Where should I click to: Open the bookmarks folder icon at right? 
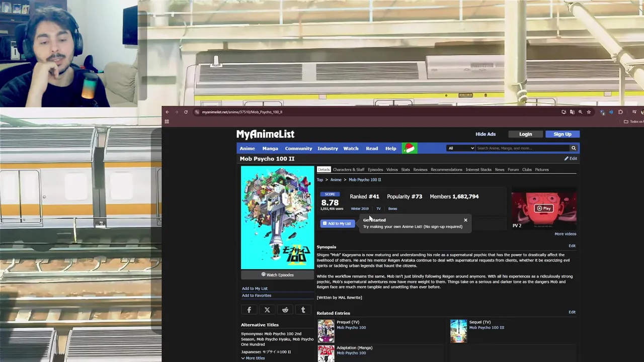point(626,121)
